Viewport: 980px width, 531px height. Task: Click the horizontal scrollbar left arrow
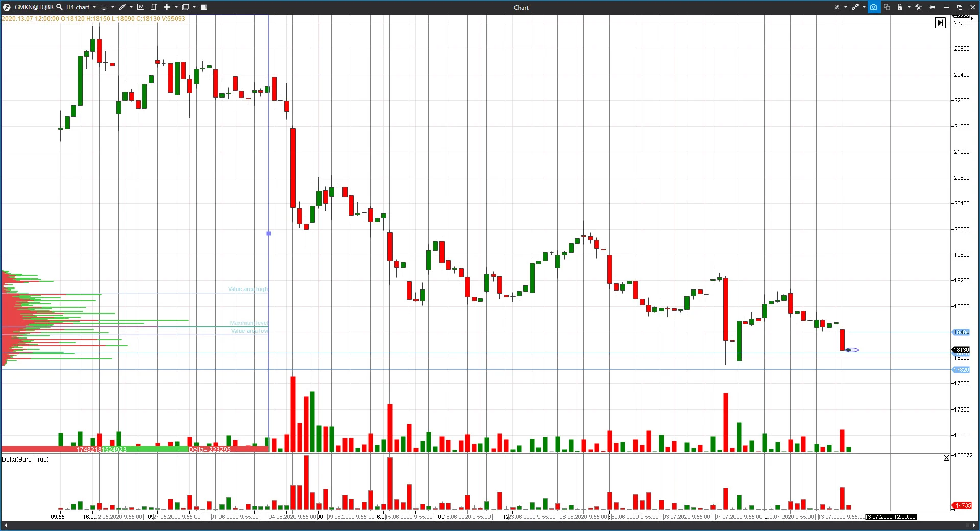pos(5,525)
